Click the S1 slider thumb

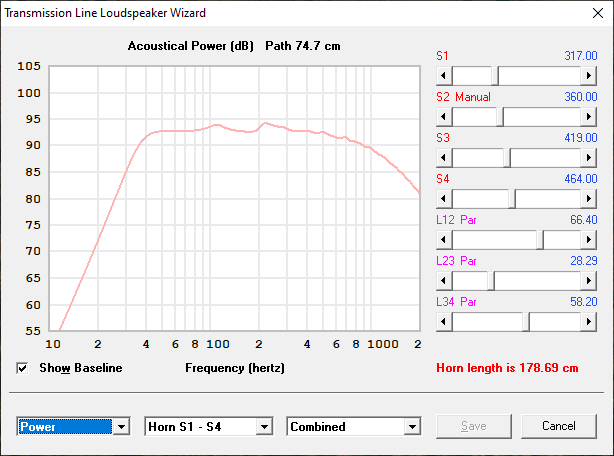(495, 76)
